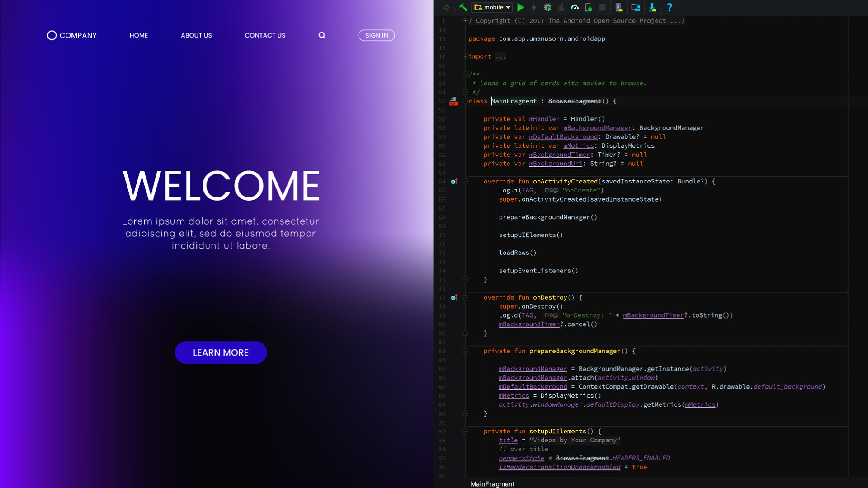This screenshot has height=488, width=868.
Task: Click the green hammer Build icon
Action: coord(463,7)
